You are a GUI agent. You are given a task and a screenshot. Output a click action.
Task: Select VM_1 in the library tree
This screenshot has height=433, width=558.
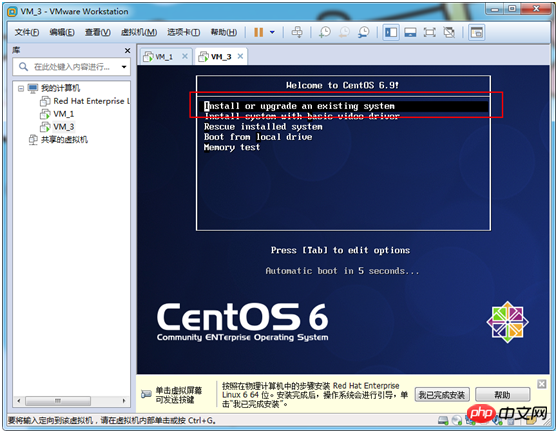tap(63, 114)
